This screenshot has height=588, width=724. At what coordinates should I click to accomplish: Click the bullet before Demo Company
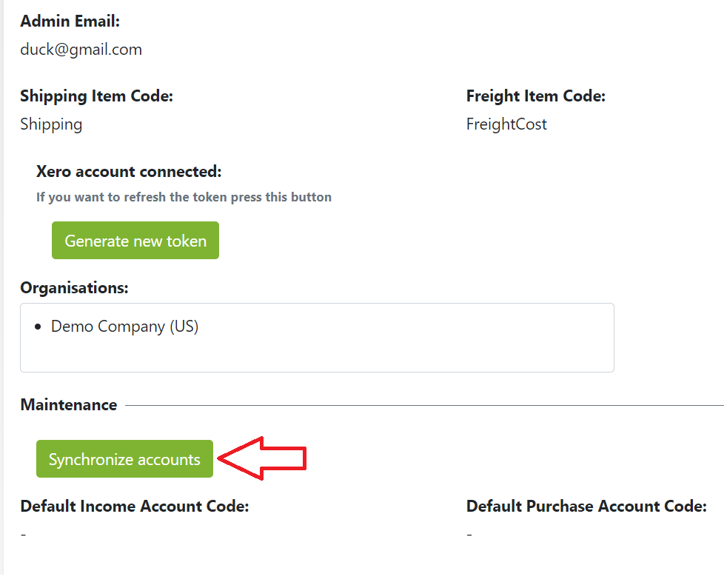[x=38, y=327]
